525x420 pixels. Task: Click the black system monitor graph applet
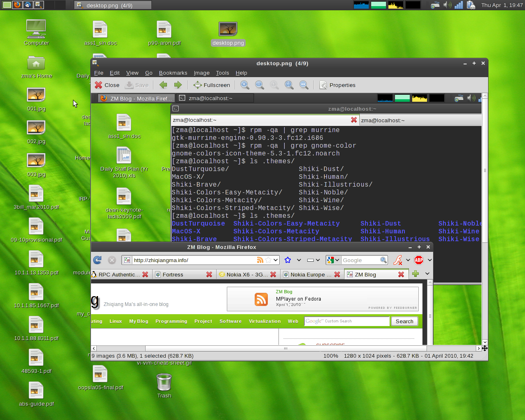pos(413,5)
